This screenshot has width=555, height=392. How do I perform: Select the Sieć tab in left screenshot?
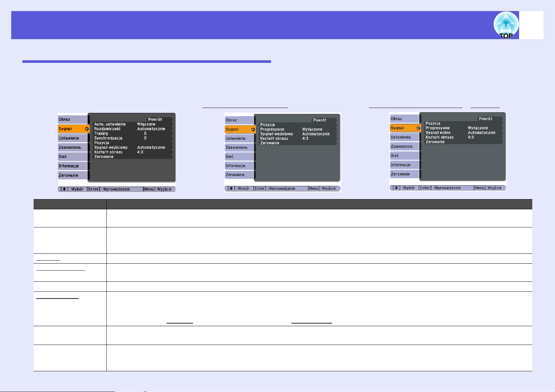[x=73, y=157]
